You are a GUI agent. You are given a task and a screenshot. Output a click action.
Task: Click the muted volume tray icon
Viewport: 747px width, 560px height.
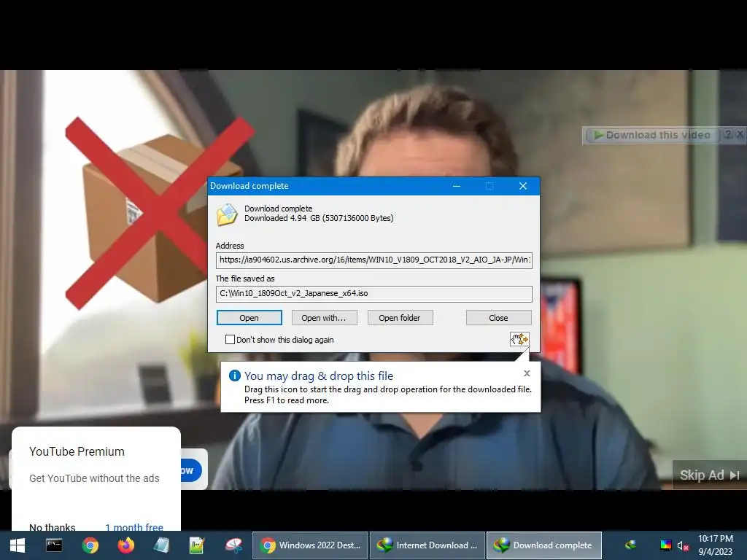click(683, 545)
